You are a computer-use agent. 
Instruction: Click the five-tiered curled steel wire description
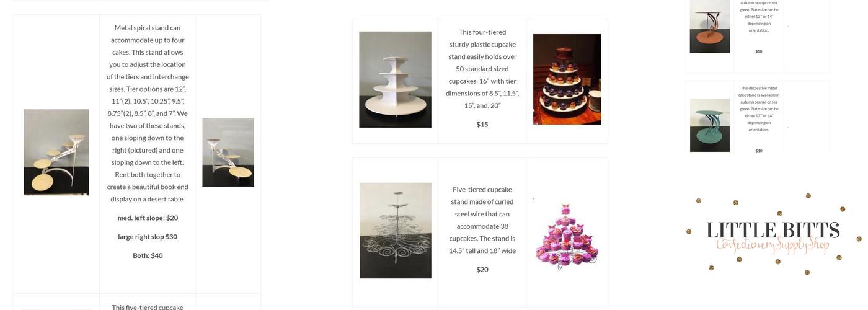coord(482,220)
